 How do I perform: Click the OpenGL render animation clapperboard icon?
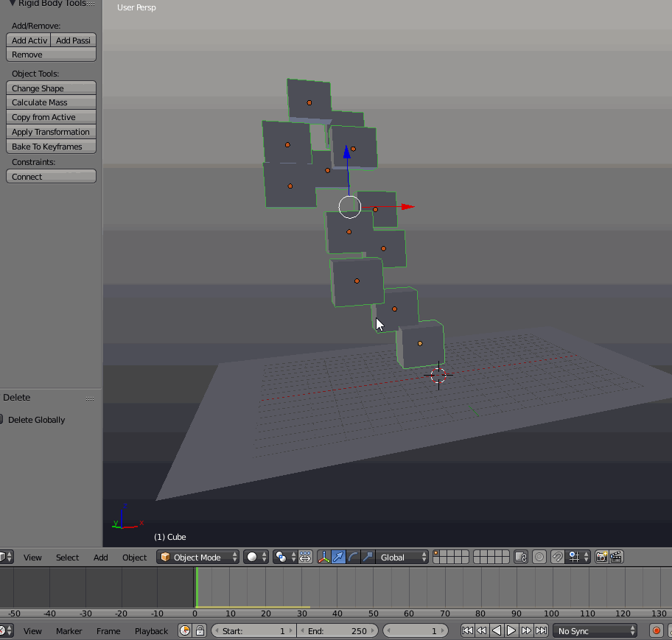(x=617, y=558)
